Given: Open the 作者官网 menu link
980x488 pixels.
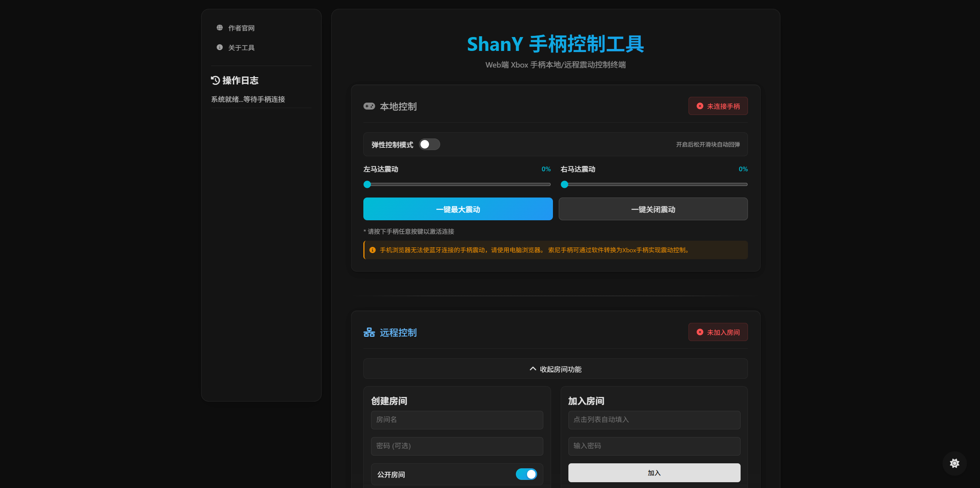Looking at the screenshot, I should pyautogui.click(x=241, y=28).
